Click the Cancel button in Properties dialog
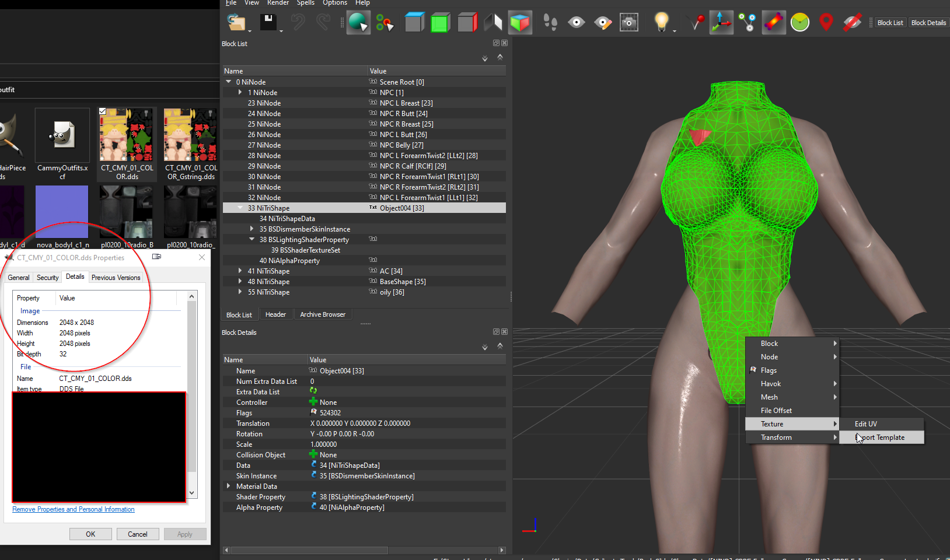 [138, 534]
